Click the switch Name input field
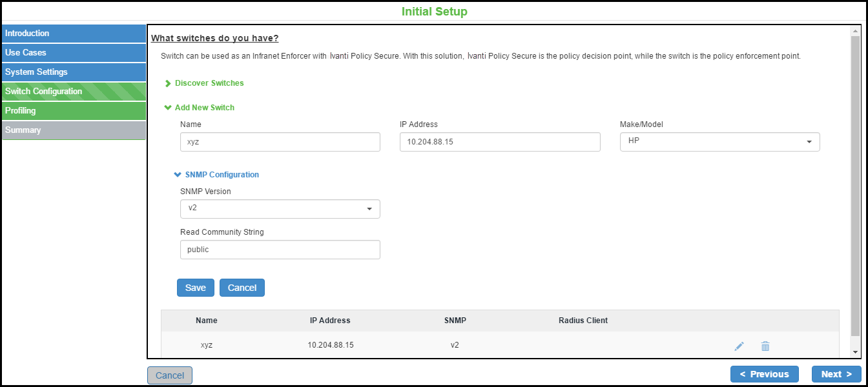This screenshot has height=387, width=868. [x=280, y=142]
